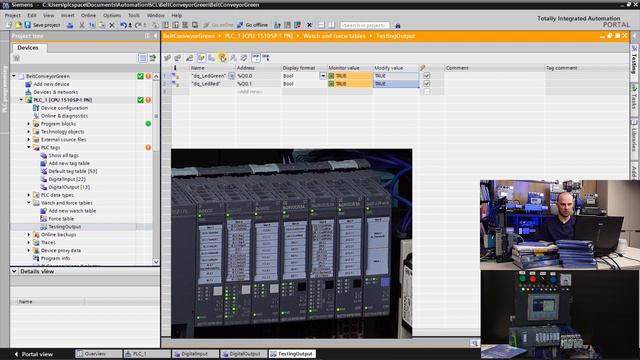The width and height of the screenshot is (640, 360).
Task: Click the cross-reference X icon near search
Action: coord(309,25)
